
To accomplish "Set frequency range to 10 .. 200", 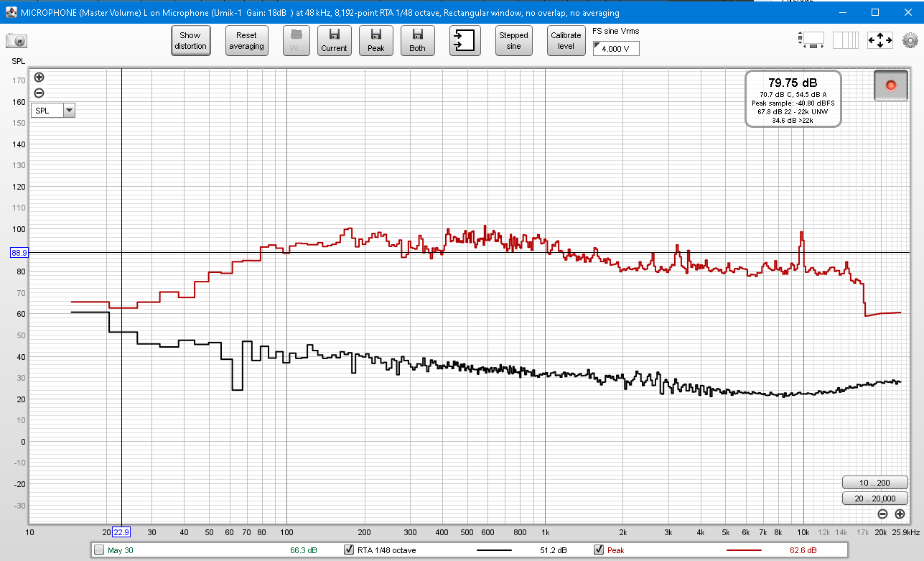I will point(874,483).
